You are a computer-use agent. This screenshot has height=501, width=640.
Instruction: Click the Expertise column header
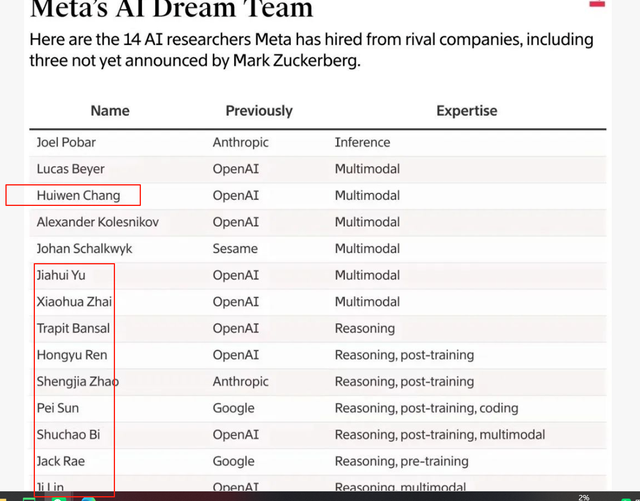point(466,111)
